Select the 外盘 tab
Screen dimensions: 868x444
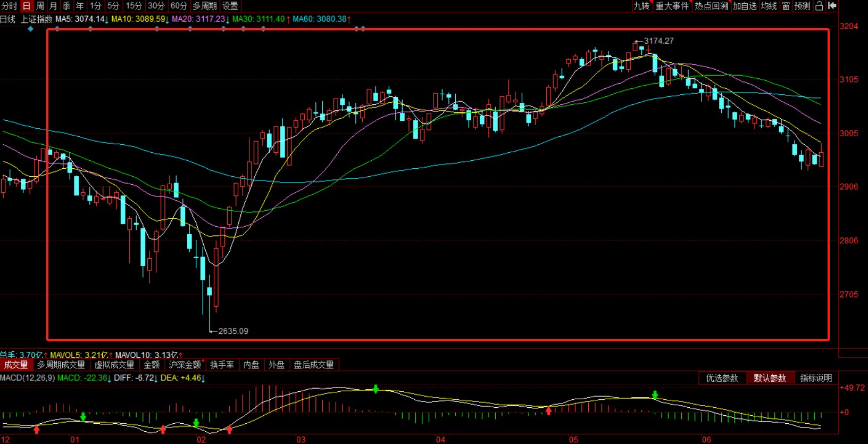pyautogui.click(x=277, y=365)
